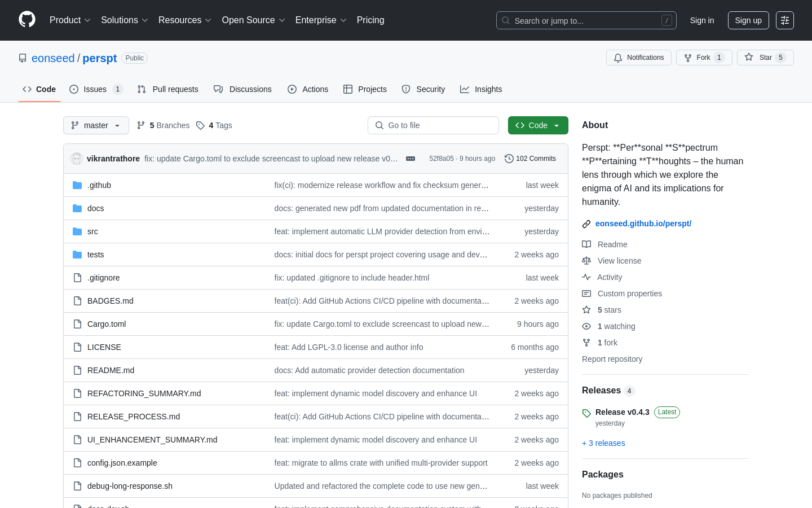
Task: Click the .gitignore file icon
Action: click(x=77, y=278)
